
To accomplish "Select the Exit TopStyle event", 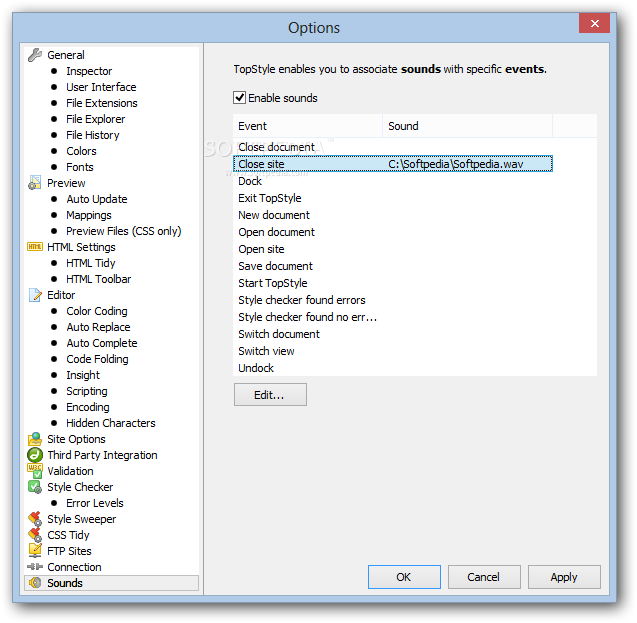I will point(269,198).
